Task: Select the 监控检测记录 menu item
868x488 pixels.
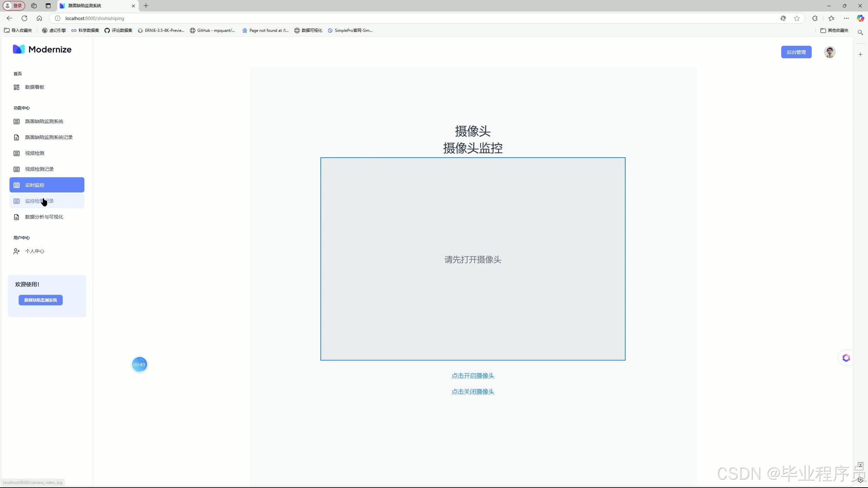Action: [39, 201]
